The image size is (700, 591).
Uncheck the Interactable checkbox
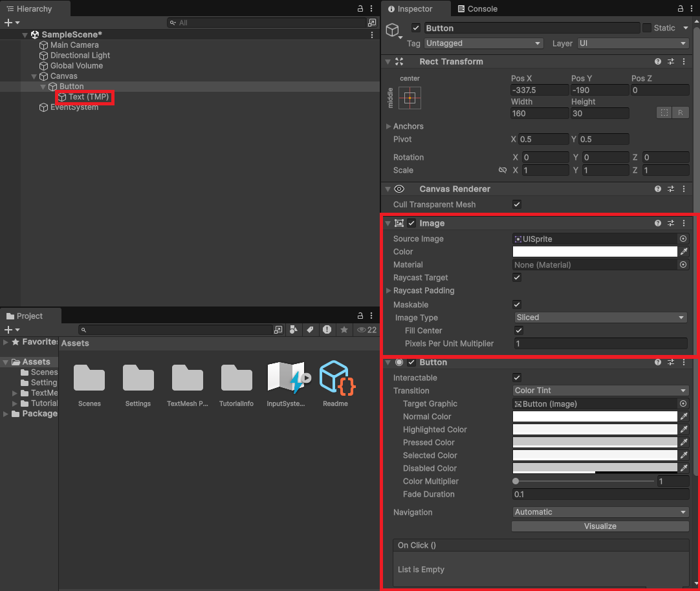point(517,378)
